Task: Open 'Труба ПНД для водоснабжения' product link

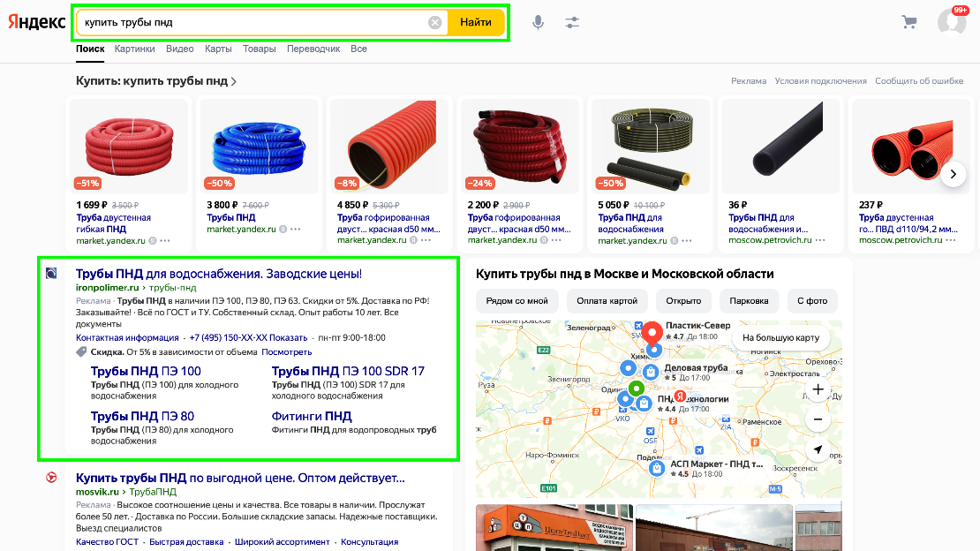Action: tap(630, 223)
